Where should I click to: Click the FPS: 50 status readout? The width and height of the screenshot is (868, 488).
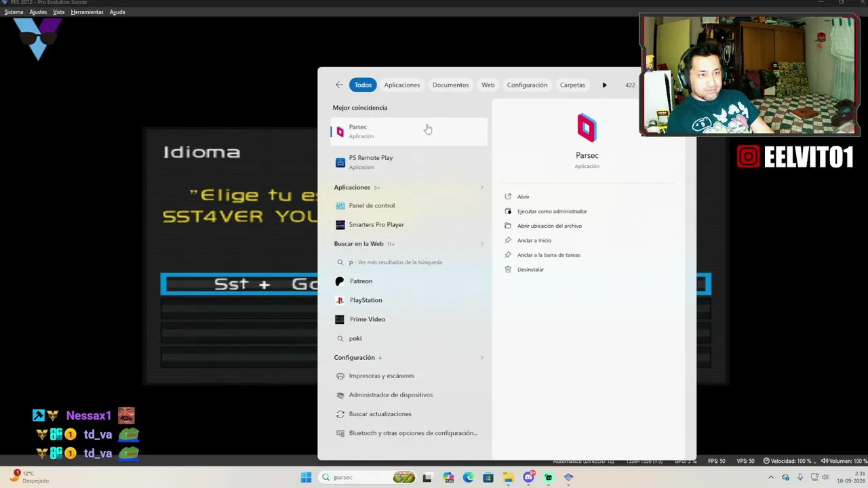(716, 462)
